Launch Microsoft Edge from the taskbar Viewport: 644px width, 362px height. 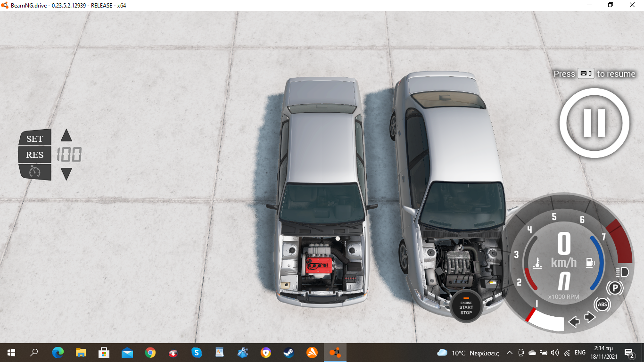(58, 352)
